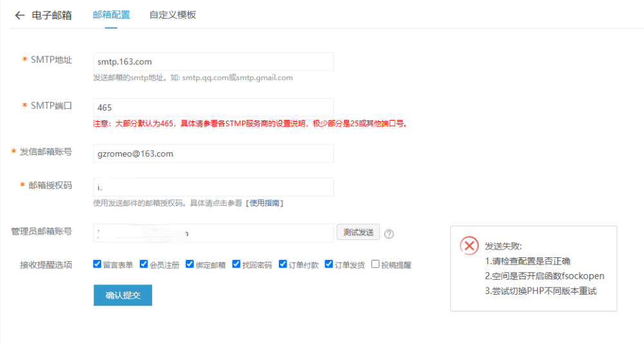Click the 发送失败 heading text

pos(503,246)
